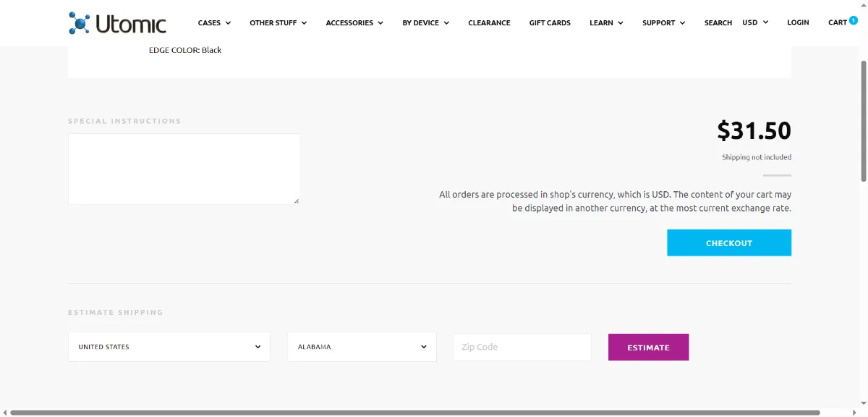The image size is (868, 417).
Task: Expand the BY DEVICE menu
Action: (x=426, y=22)
